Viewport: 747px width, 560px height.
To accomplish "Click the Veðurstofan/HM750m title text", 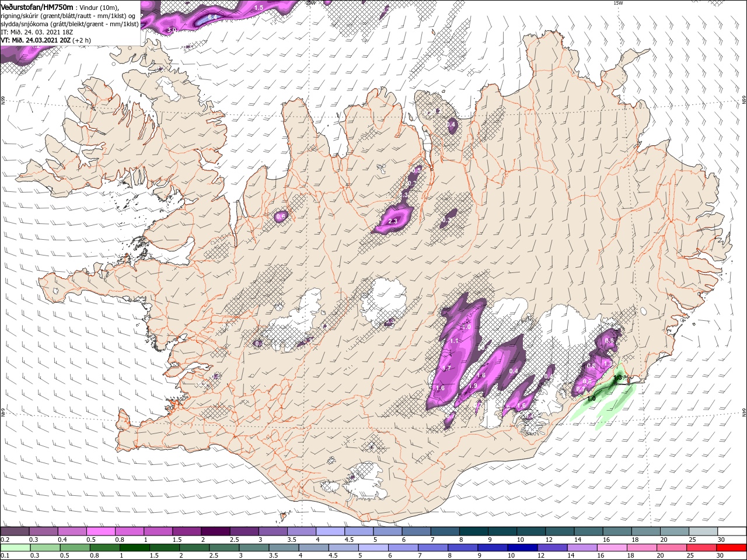I will click(x=37, y=6).
